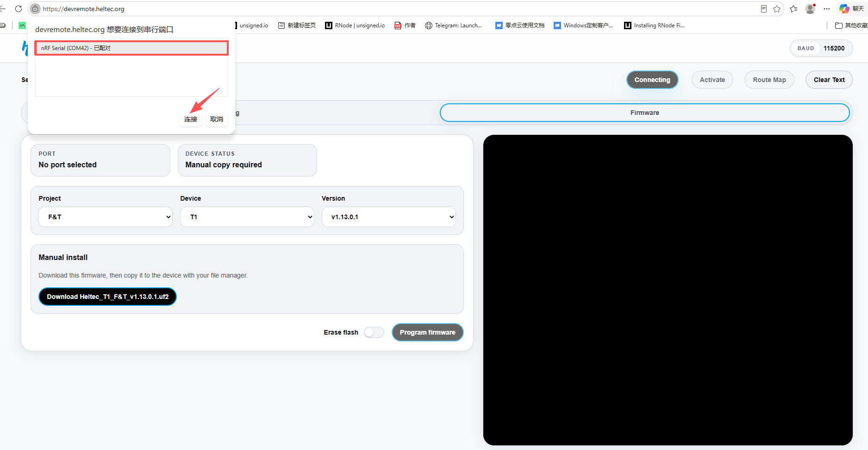Expand the Device dropdown showing T1
Screen dimensions: 868x450
(247, 217)
